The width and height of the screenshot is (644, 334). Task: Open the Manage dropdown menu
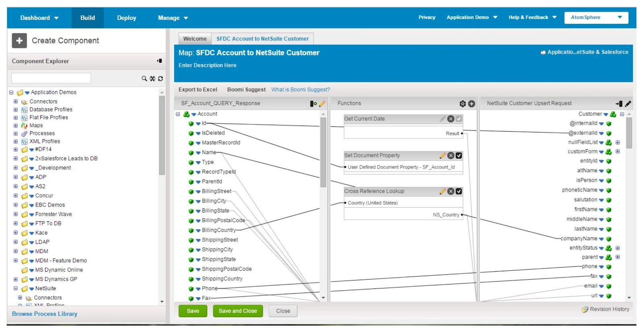(x=173, y=18)
